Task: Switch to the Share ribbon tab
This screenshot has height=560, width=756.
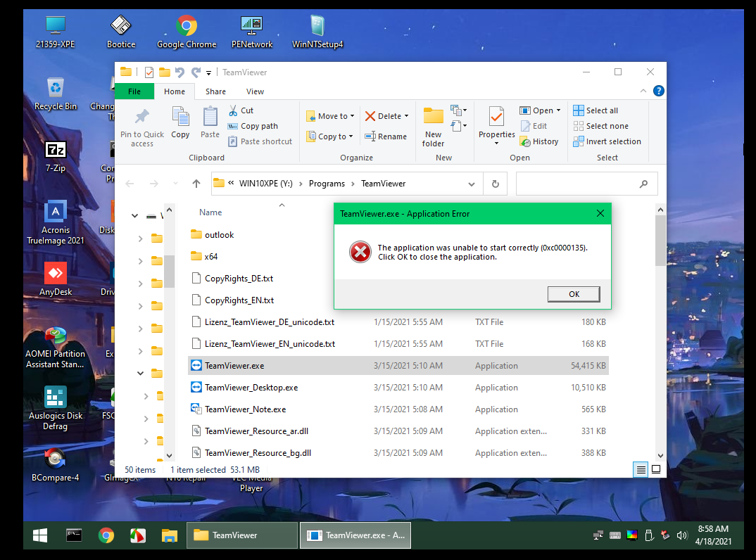Action: [x=215, y=91]
